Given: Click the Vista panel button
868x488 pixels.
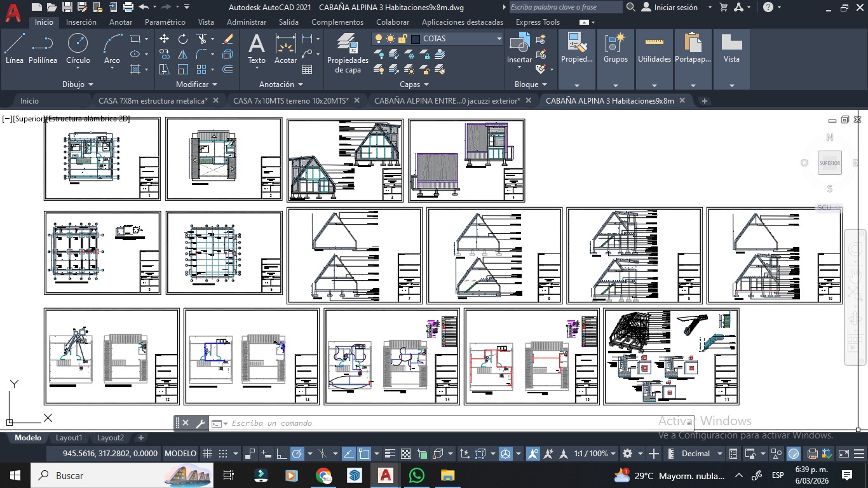Looking at the screenshot, I should [x=732, y=60].
